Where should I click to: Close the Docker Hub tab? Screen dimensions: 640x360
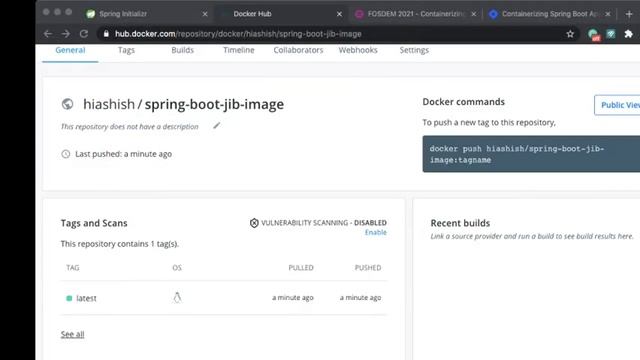(x=339, y=14)
